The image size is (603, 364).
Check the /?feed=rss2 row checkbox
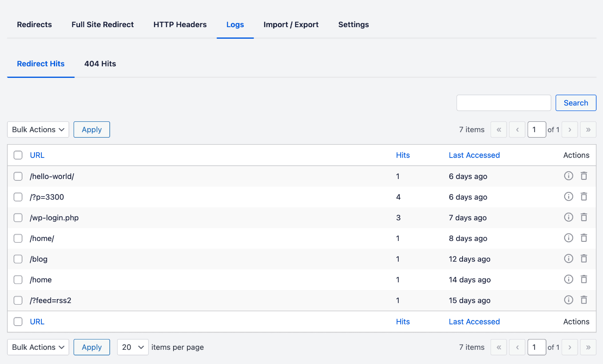18,300
